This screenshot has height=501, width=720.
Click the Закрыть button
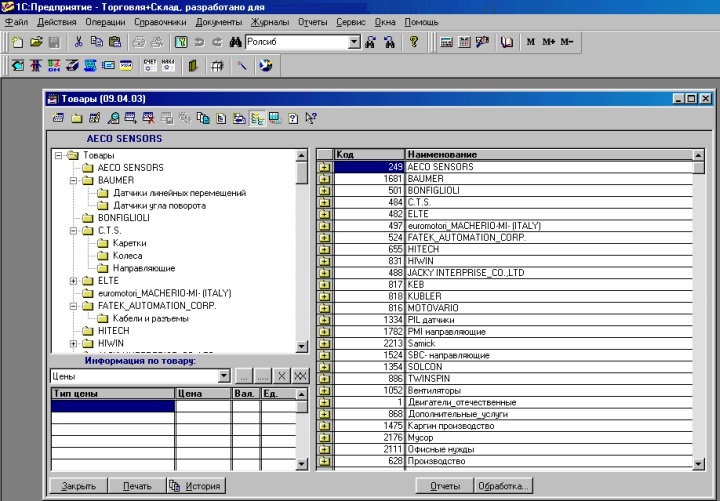(x=79, y=486)
